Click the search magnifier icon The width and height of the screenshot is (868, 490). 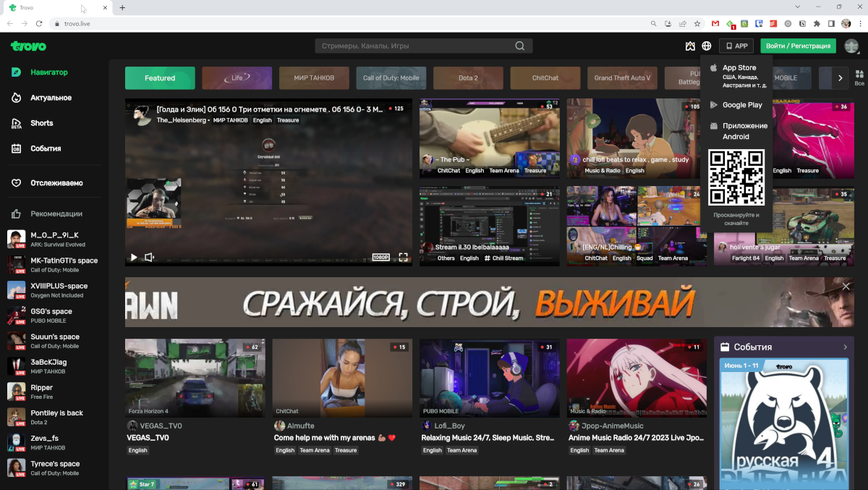pyautogui.click(x=520, y=46)
